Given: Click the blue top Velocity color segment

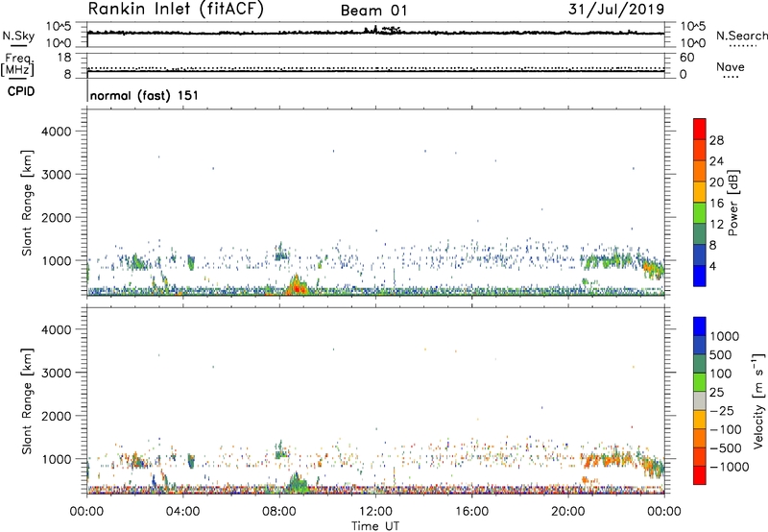Looking at the screenshot, I should coord(700,326).
